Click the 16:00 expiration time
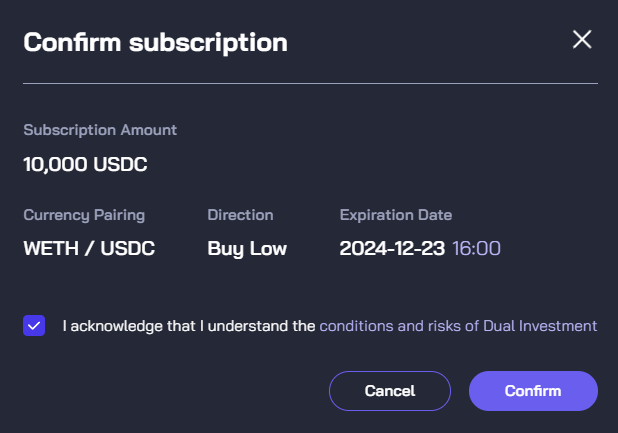 (477, 248)
